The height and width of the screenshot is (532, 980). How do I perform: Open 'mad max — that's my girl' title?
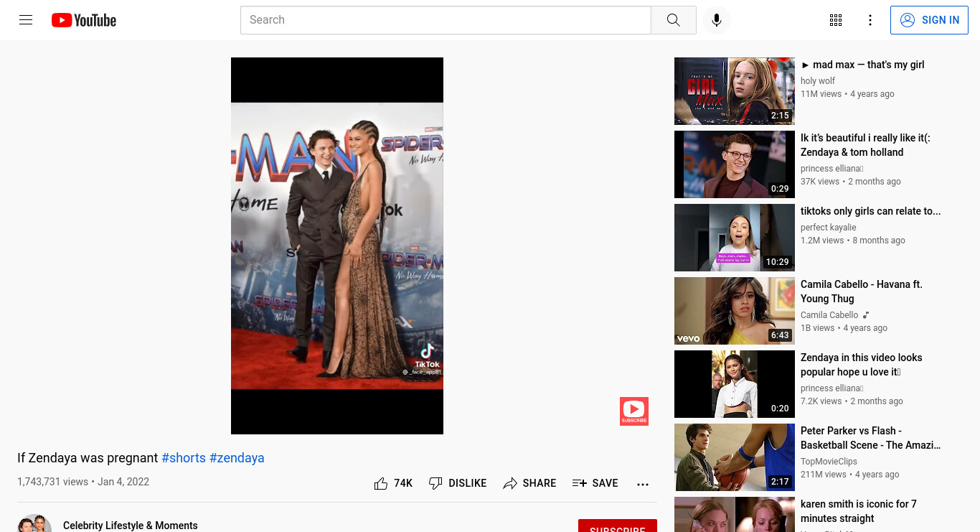click(x=862, y=65)
